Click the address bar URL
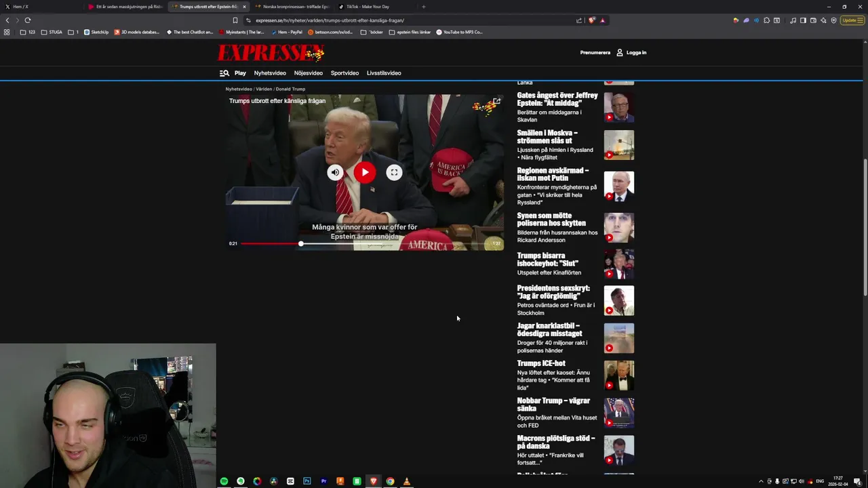 [x=330, y=20]
